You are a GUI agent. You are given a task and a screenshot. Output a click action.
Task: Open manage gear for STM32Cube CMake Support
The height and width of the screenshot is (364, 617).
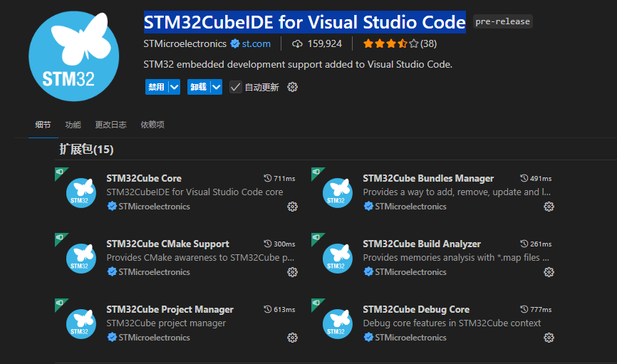click(x=292, y=272)
